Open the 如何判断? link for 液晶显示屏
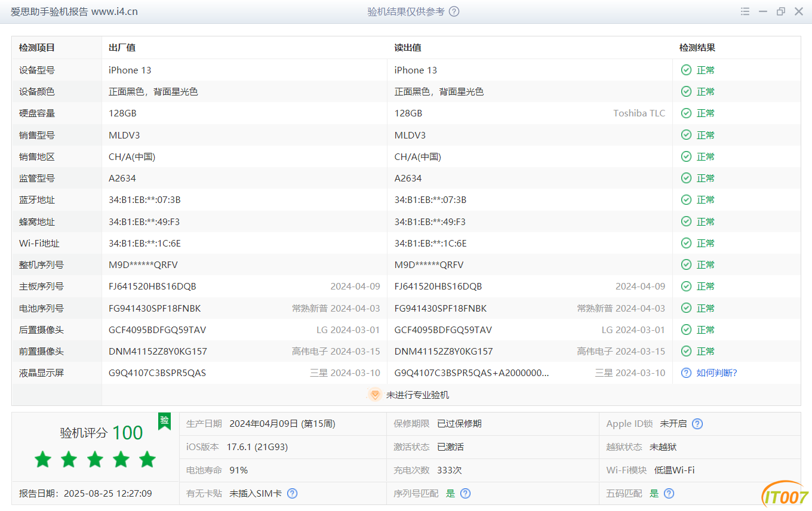The width and height of the screenshot is (812, 511). click(x=716, y=373)
